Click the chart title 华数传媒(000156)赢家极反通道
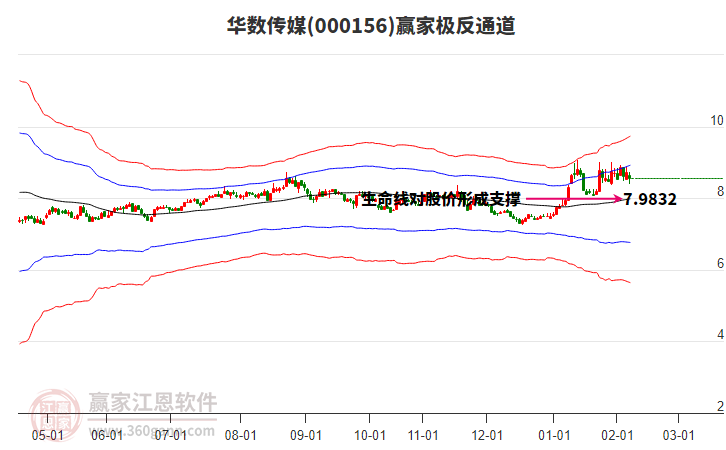 [x=371, y=25]
